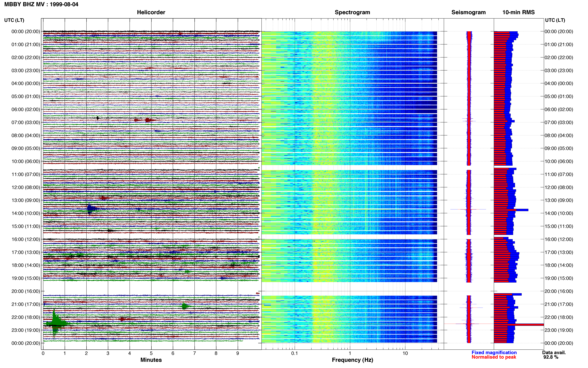The height and width of the screenshot is (368, 588).
Task: Click the 'Minutes' axis title under the helicorder
Action: pyautogui.click(x=151, y=360)
